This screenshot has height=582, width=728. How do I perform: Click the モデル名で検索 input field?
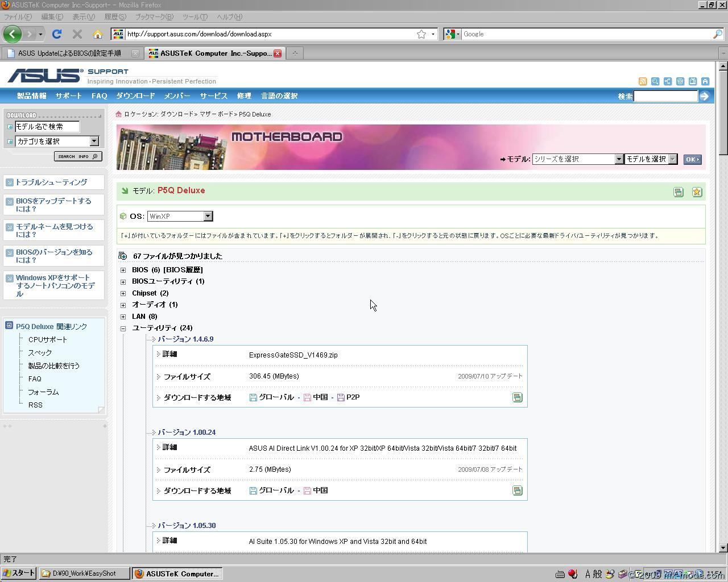(47, 127)
